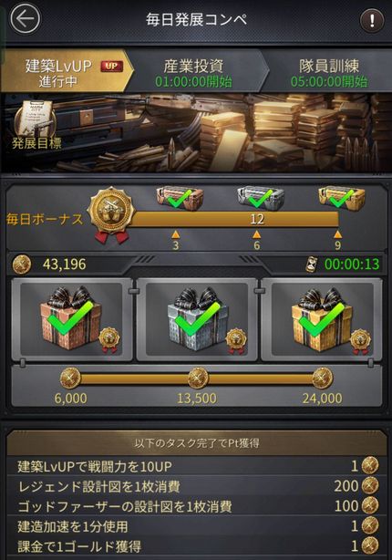The image size is (392, 560).
Task: Select the レジェンド設計図を1枚消費 task row
Action: (x=197, y=486)
